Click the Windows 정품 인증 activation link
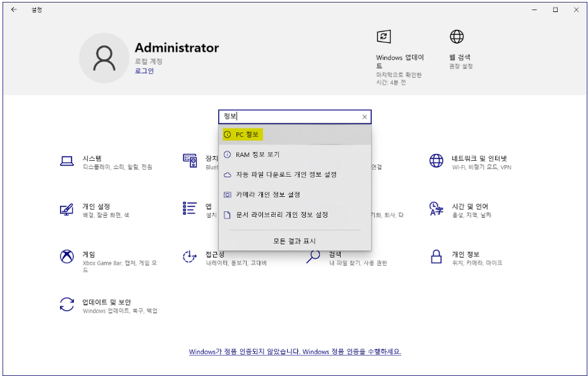 coord(295,352)
